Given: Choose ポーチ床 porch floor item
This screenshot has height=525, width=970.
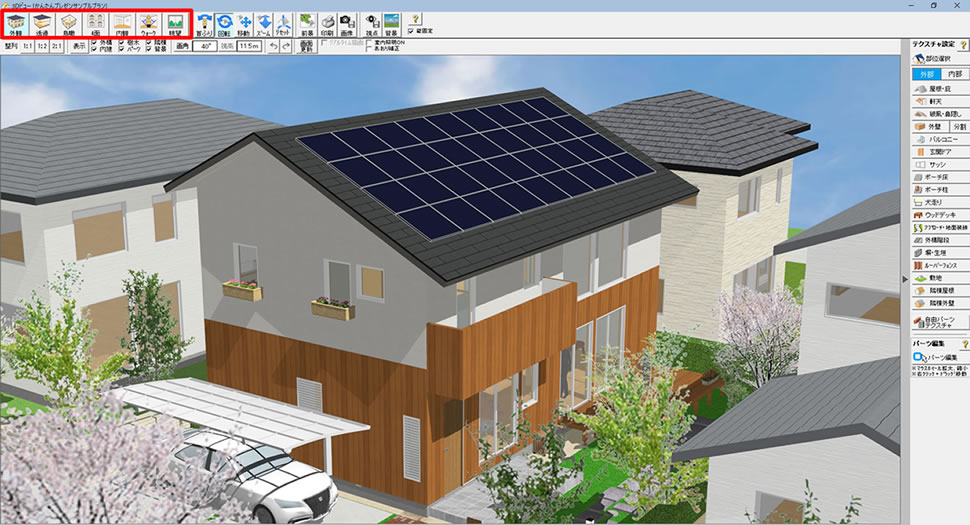Looking at the screenshot, I should click(940, 177).
